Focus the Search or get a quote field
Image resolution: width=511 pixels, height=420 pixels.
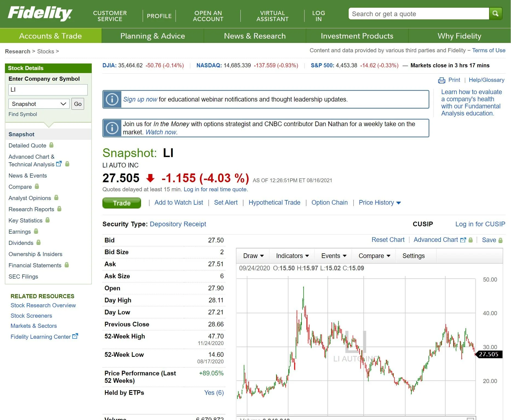tap(418, 14)
